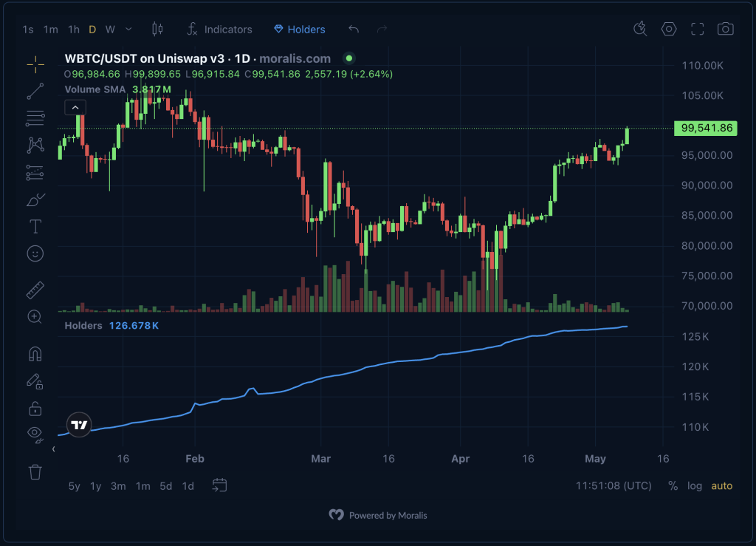Viewport: 756px width, 546px height.
Task: Undo the last action
Action: 354,30
